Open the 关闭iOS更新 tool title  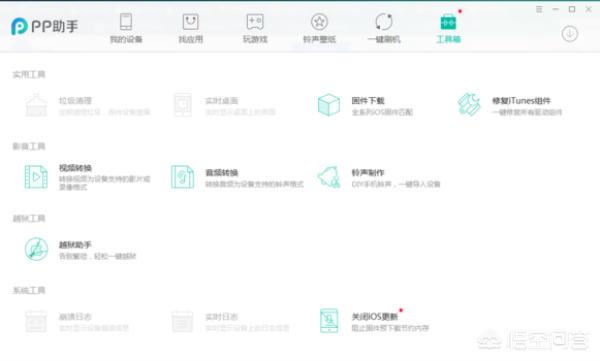tap(375, 317)
